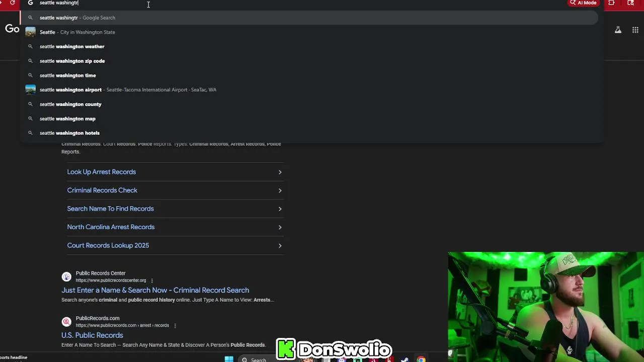The width and height of the screenshot is (644, 362).
Task: Open 'North Carolina Arrest Records' link
Action: pyautogui.click(x=111, y=227)
